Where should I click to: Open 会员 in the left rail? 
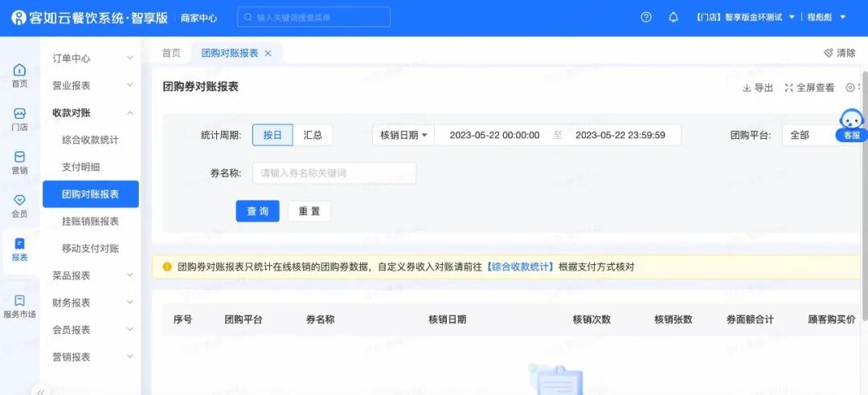point(19,206)
